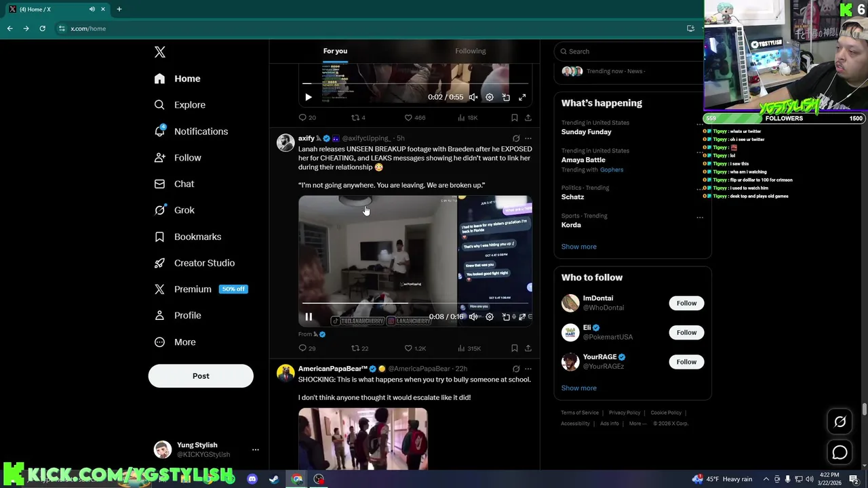Pause the axify breakup video
The height and width of the screenshot is (488, 868).
[x=309, y=317]
